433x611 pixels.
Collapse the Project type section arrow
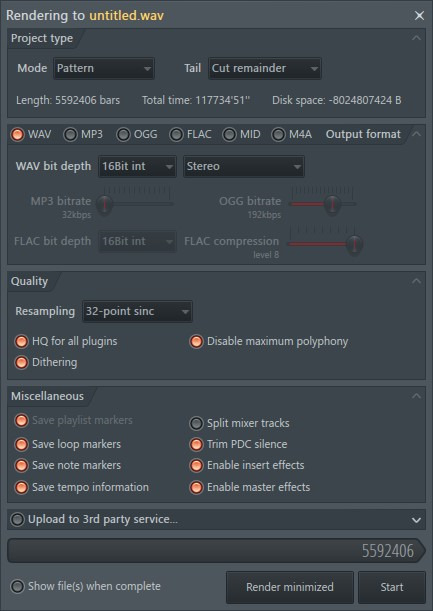click(x=416, y=38)
